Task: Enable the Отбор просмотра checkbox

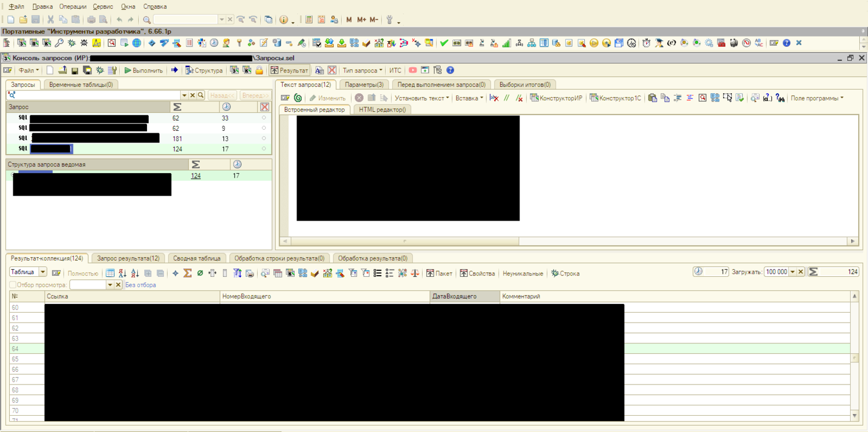Action: pyautogui.click(x=13, y=285)
